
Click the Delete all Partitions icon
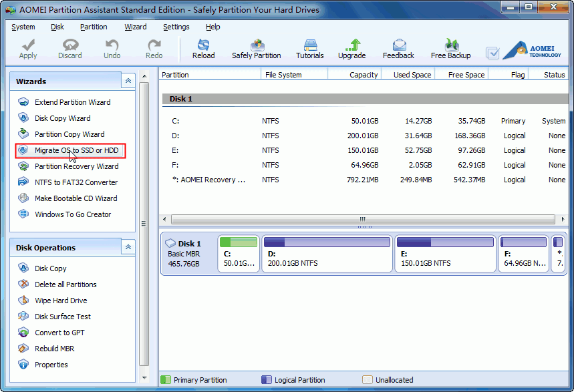tap(23, 284)
